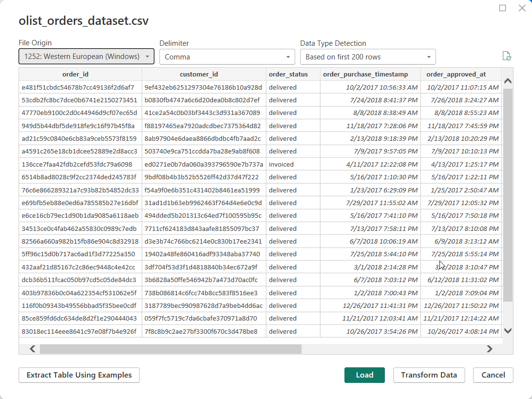Image resolution: width=532 pixels, height=399 pixels.
Task: Click approved time 10/2/2017 11:07:15 AM
Action: [461, 87]
